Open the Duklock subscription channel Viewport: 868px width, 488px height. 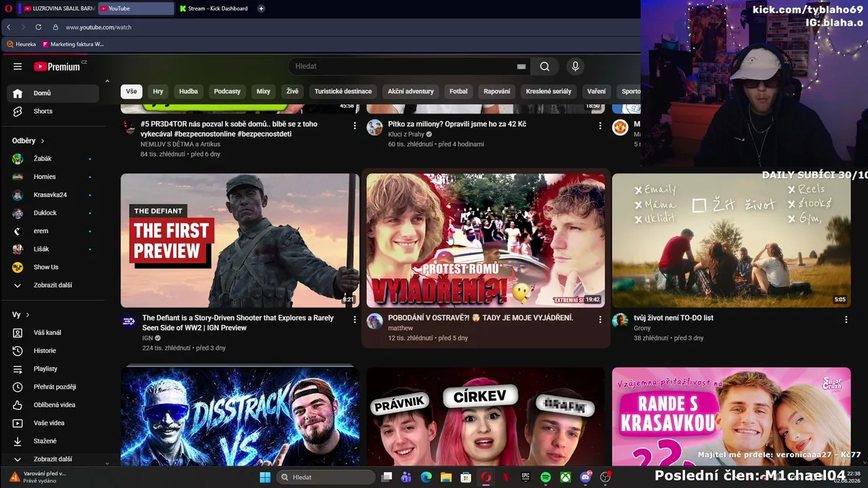click(x=53, y=213)
